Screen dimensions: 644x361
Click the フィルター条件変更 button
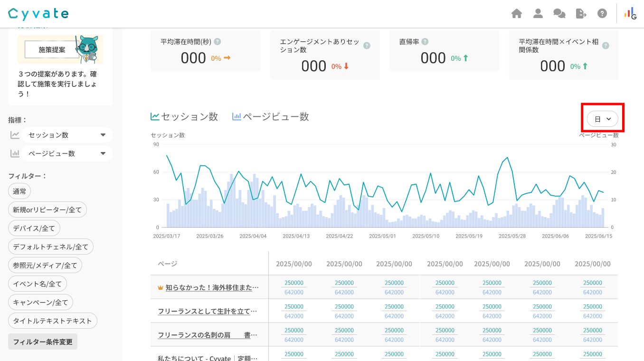(43, 342)
